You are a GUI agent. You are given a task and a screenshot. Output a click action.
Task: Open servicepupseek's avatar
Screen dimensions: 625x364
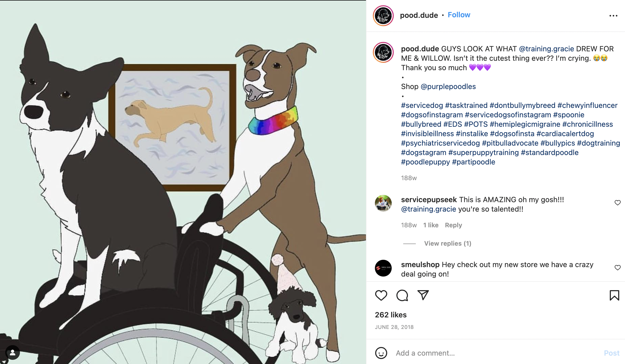[x=383, y=203]
